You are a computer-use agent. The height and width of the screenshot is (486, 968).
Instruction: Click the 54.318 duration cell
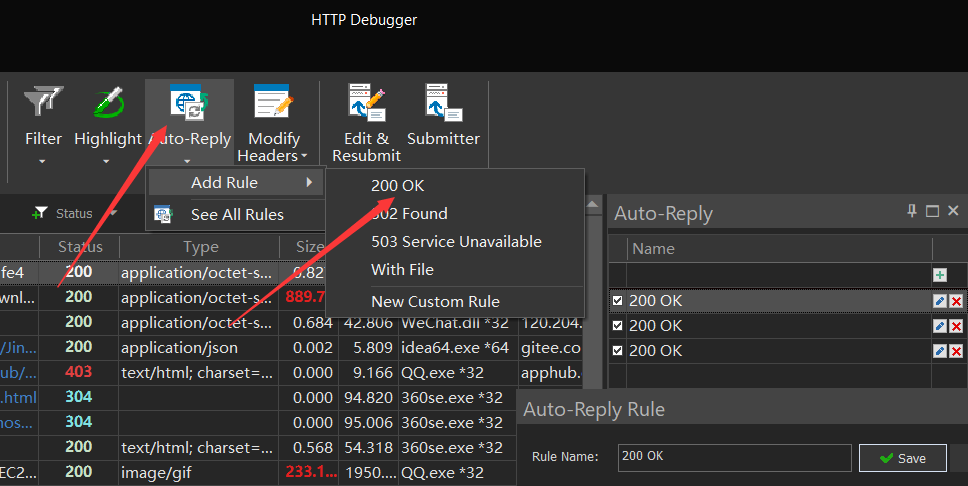click(x=368, y=448)
